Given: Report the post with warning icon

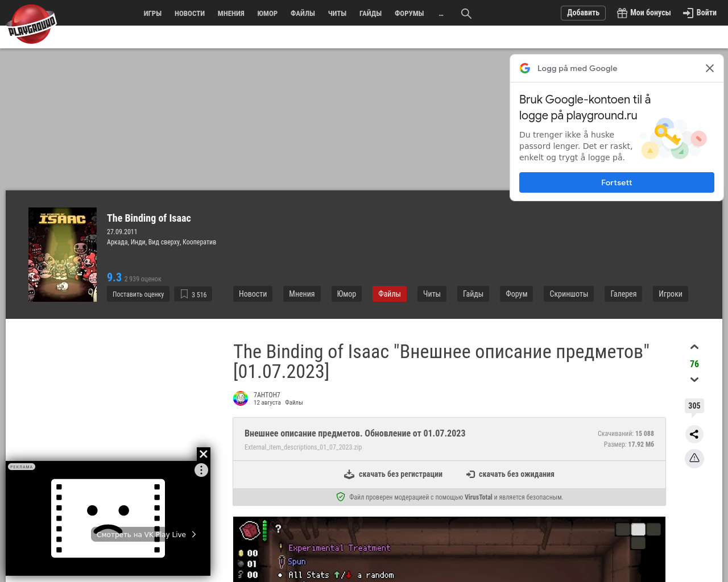Looking at the screenshot, I should click(694, 458).
